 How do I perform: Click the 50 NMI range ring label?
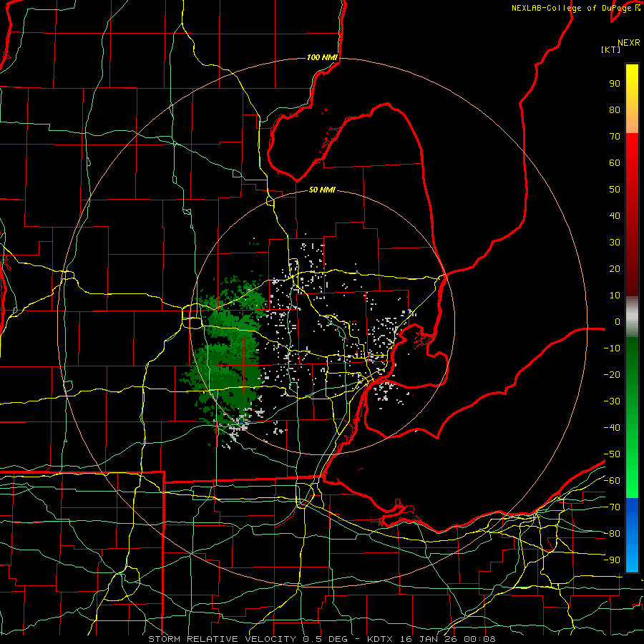click(x=322, y=190)
